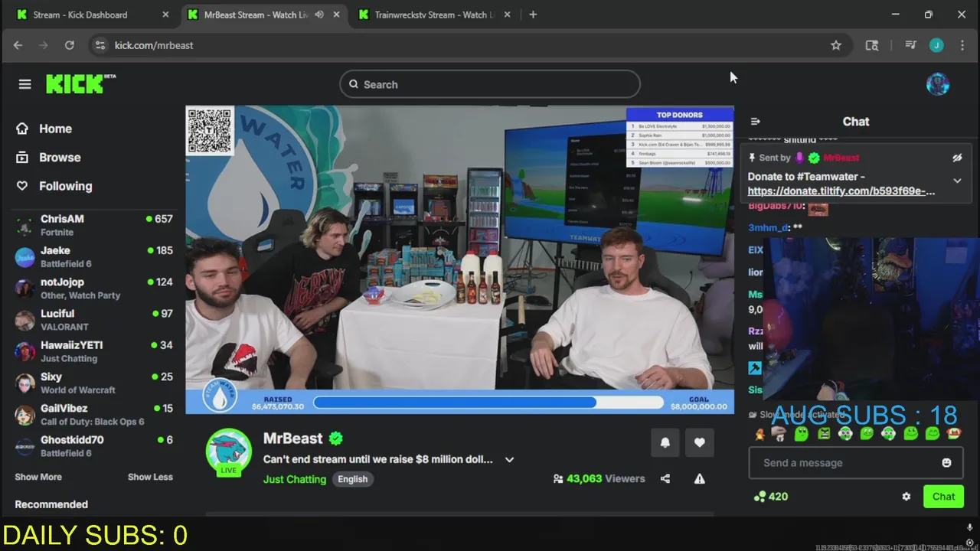Image resolution: width=980 pixels, height=551 pixels.
Task: Open Home in the sidebar
Action: pyautogui.click(x=55, y=129)
